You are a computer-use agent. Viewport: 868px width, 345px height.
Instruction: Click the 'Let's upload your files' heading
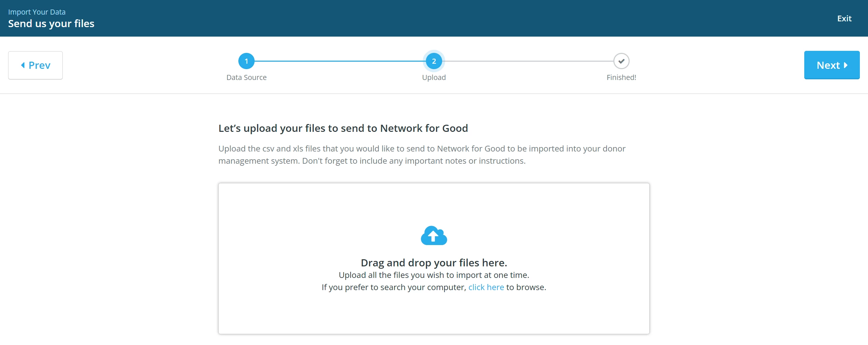point(343,128)
